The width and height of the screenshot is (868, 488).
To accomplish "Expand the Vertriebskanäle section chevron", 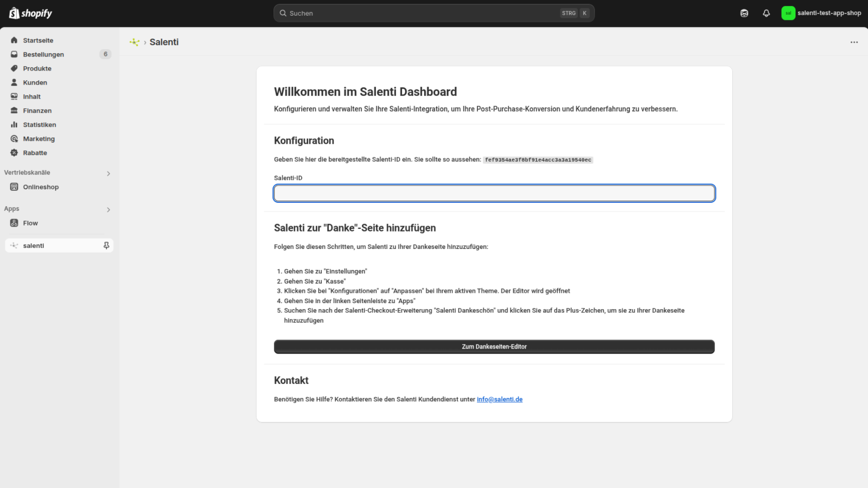I will [108, 174].
